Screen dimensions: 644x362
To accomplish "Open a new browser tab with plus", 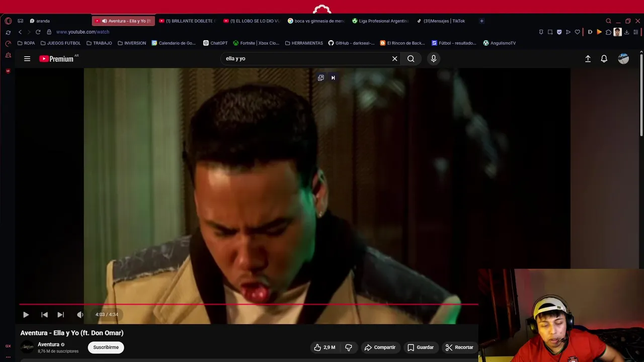I will coord(481,21).
